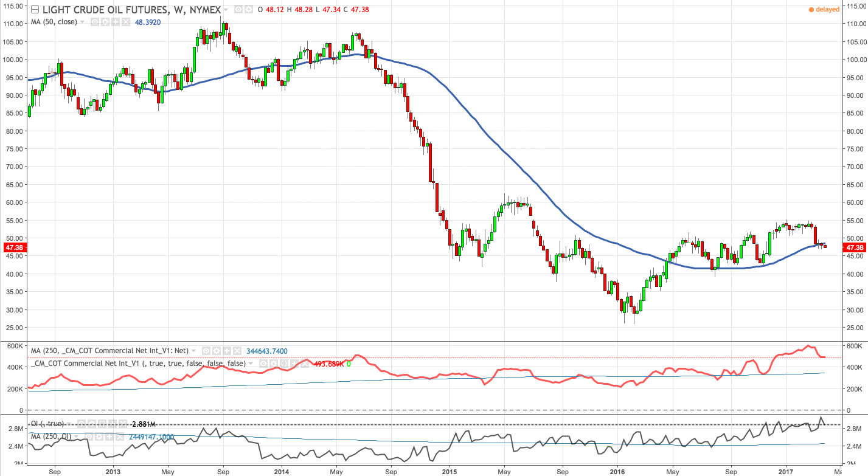This screenshot has width=868, height=476.
Task: Toggle eye visibility for OI (, true)
Action: (x=82, y=424)
